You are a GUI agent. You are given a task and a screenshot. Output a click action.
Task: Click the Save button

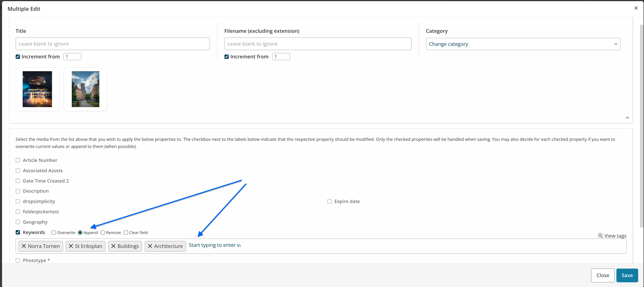pyautogui.click(x=627, y=275)
